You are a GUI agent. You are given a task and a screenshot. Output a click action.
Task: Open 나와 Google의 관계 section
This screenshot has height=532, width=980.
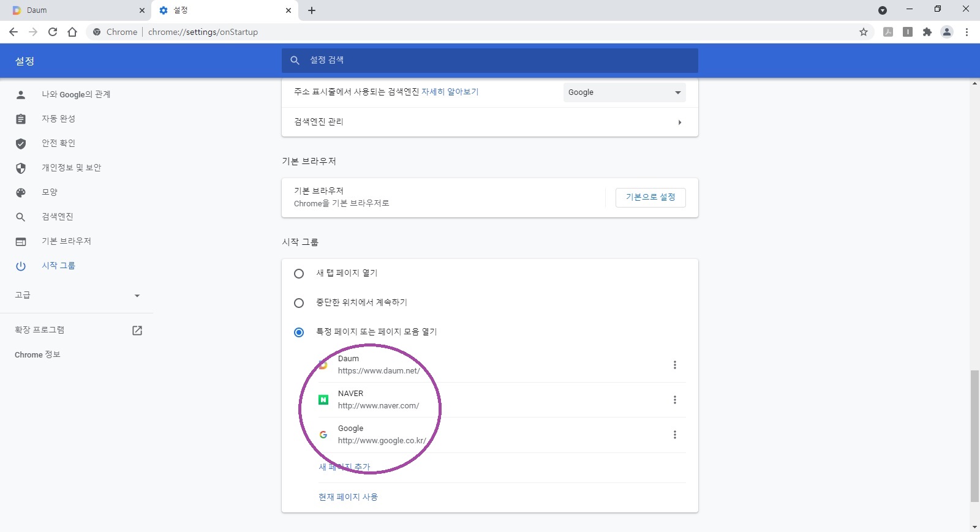(x=76, y=94)
